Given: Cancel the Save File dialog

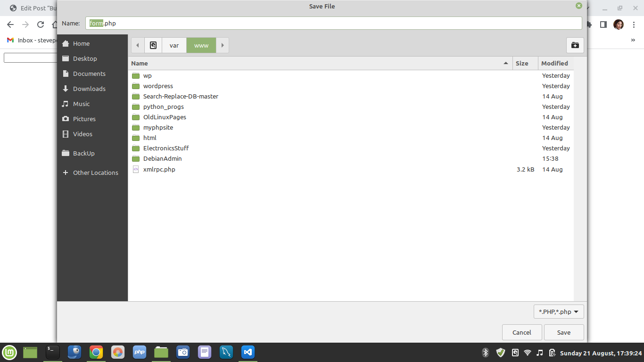Looking at the screenshot, I should coord(521,332).
